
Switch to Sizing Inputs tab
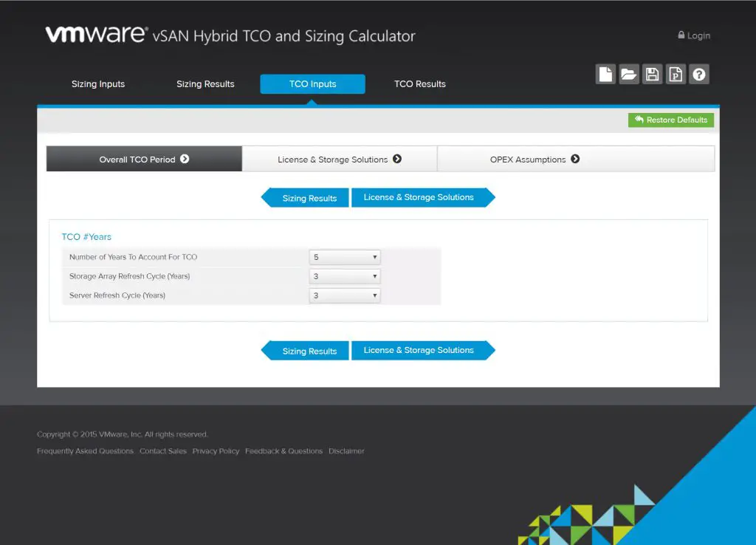coord(98,84)
